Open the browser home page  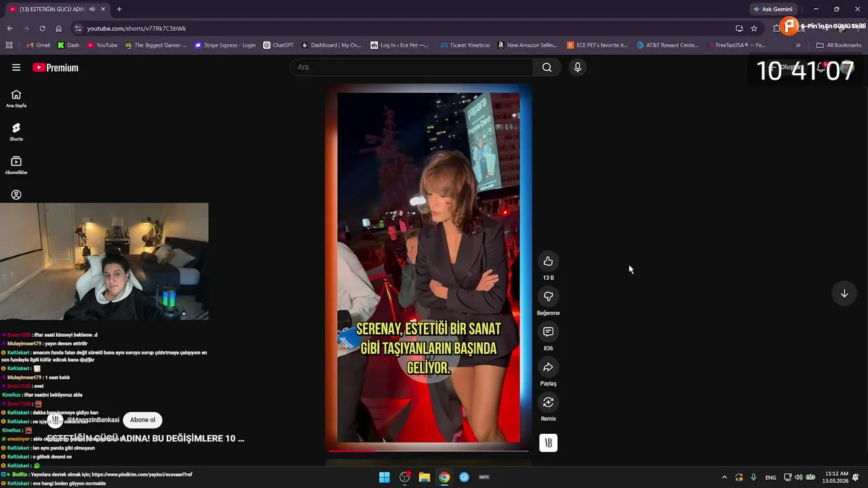tap(58, 28)
